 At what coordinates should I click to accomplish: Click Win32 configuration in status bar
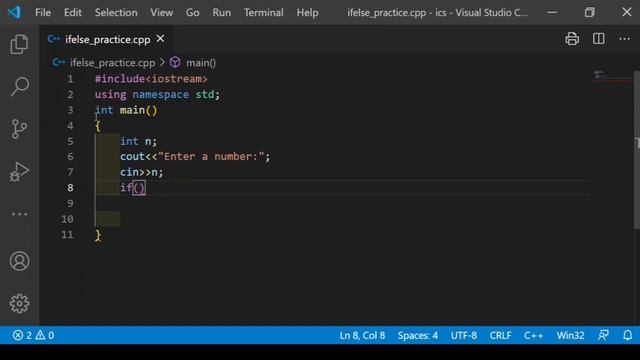point(570,335)
